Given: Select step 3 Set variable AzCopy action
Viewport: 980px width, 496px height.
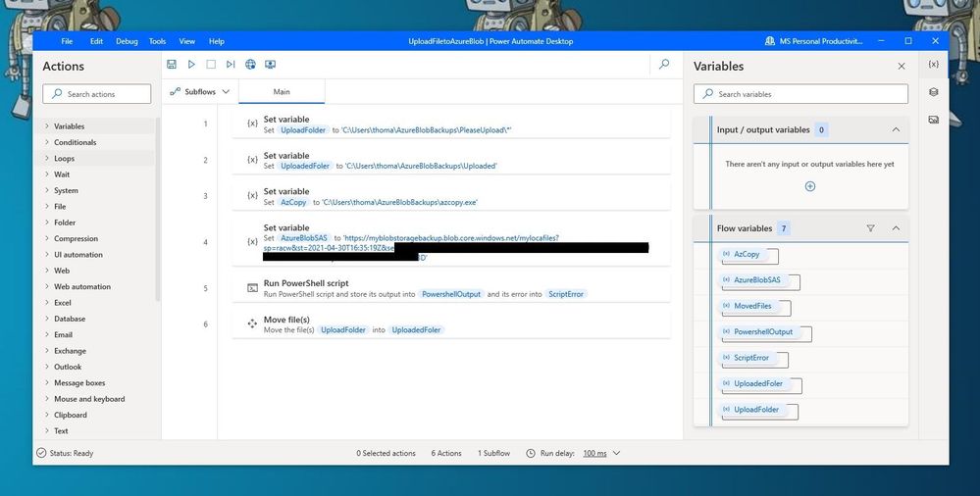Looking at the screenshot, I should click(x=450, y=196).
